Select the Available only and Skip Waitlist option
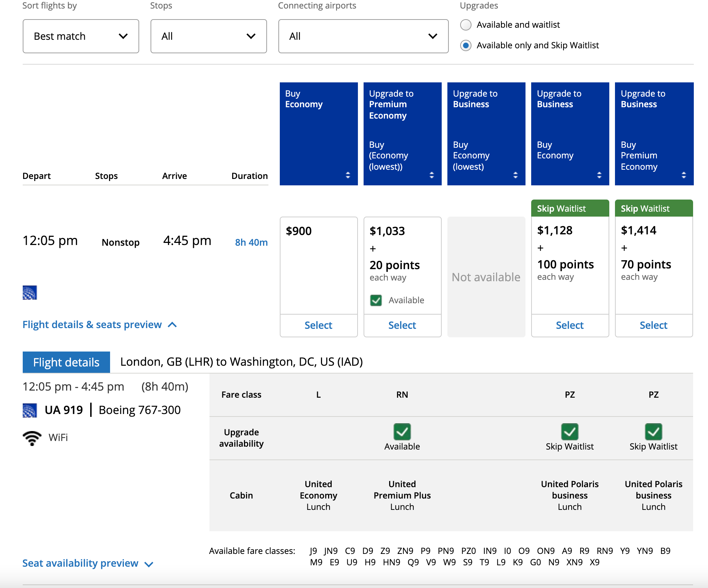Image resolution: width=708 pixels, height=588 pixels. coord(465,45)
